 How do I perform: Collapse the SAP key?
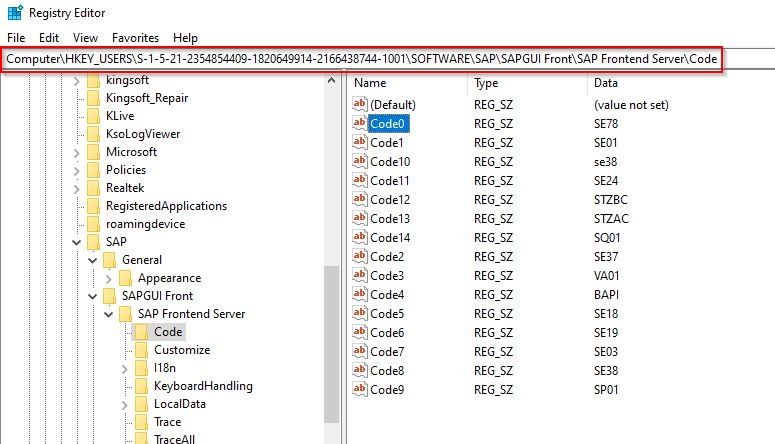coord(77,242)
